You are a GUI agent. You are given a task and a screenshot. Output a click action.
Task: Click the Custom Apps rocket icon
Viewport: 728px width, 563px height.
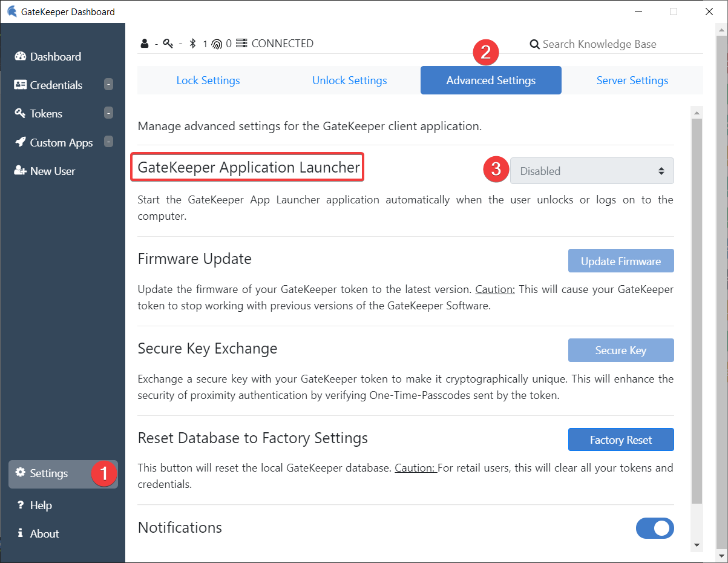click(21, 142)
